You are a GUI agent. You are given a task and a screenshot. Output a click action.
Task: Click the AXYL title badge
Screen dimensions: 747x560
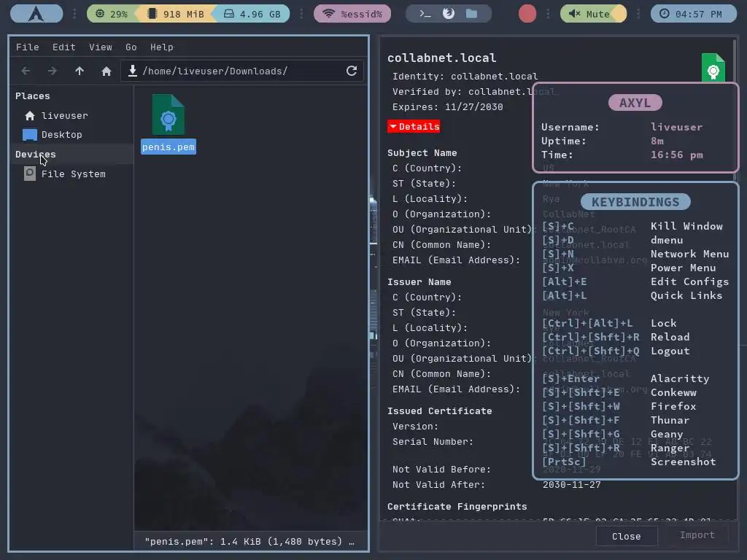click(635, 102)
